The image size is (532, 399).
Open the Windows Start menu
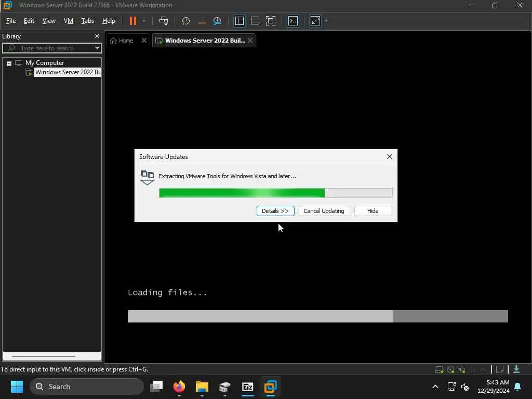coord(17,387)
